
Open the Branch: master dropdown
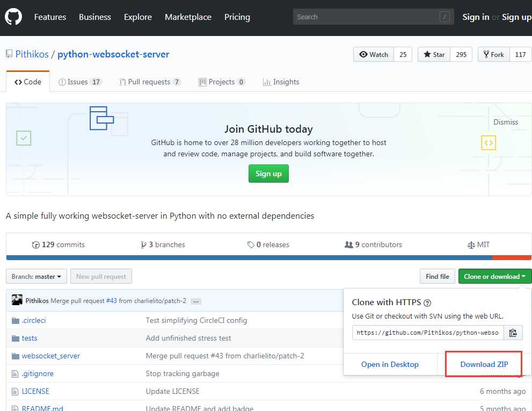coord(37,277)
